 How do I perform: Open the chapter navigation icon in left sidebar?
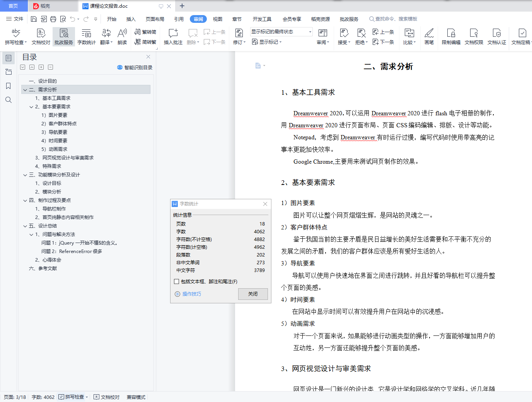tap(9, 72)
